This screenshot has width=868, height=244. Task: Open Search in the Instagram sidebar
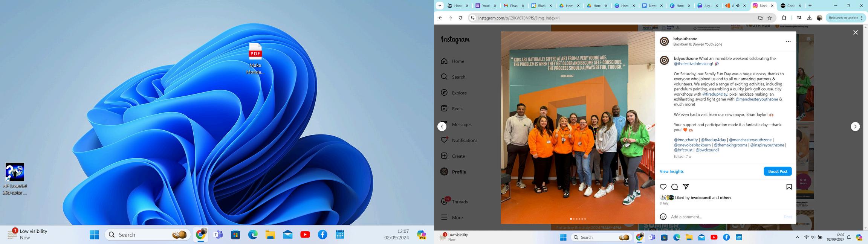coord(453,77)
